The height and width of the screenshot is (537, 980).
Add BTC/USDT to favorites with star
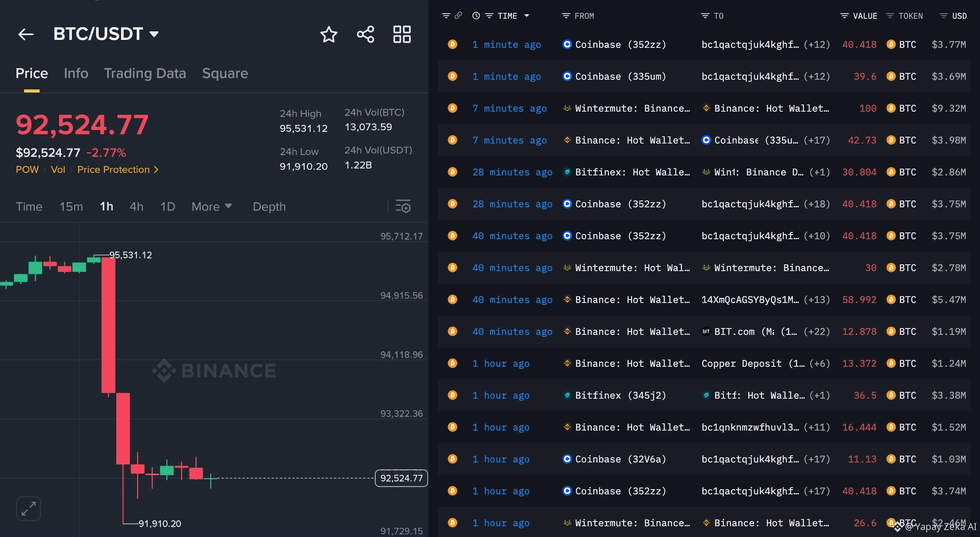(x=329, y=34)
